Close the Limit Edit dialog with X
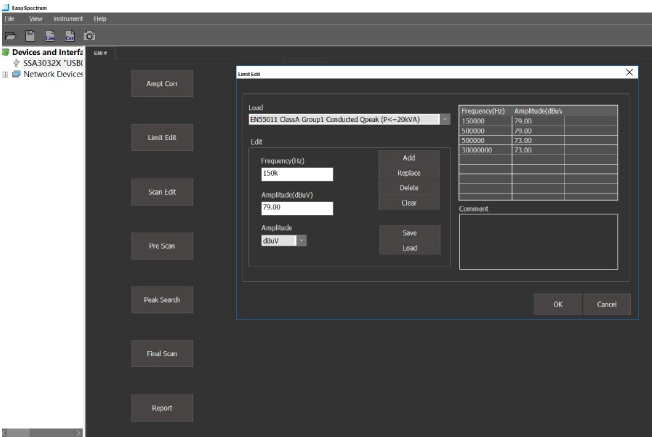The height and width of the screenshot is (437, 652). point(629,72)
